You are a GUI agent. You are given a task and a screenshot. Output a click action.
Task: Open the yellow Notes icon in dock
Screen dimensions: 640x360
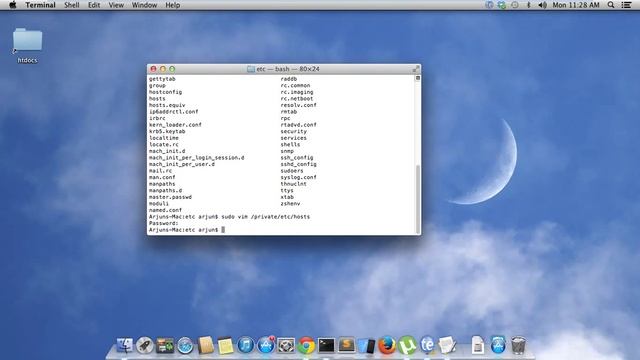pyautogui.click(x=225, y=346)
